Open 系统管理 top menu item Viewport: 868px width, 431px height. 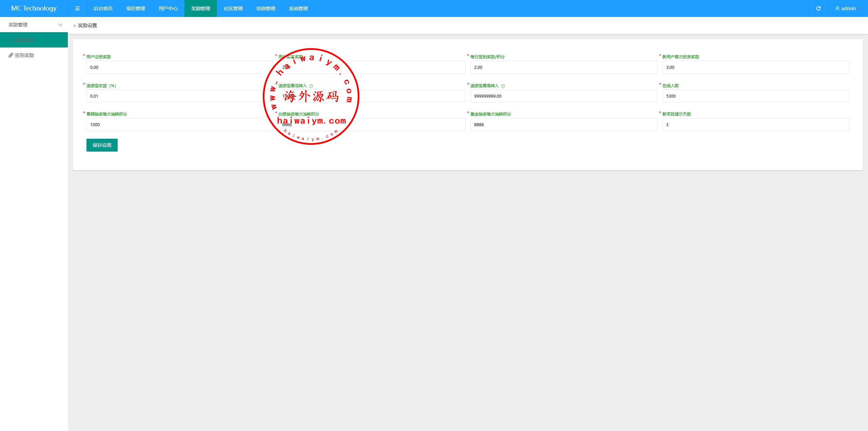coord(298,8)
